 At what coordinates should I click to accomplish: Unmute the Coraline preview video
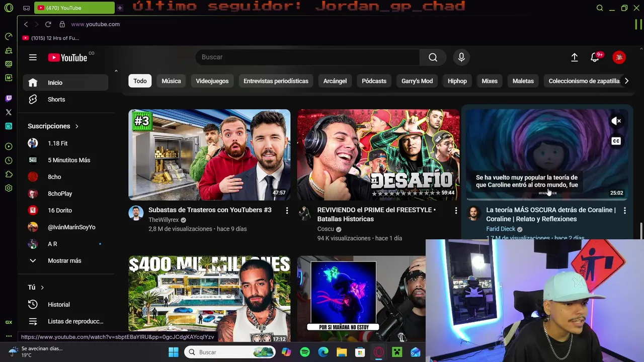pyautogui.click(x=616, y=121)
